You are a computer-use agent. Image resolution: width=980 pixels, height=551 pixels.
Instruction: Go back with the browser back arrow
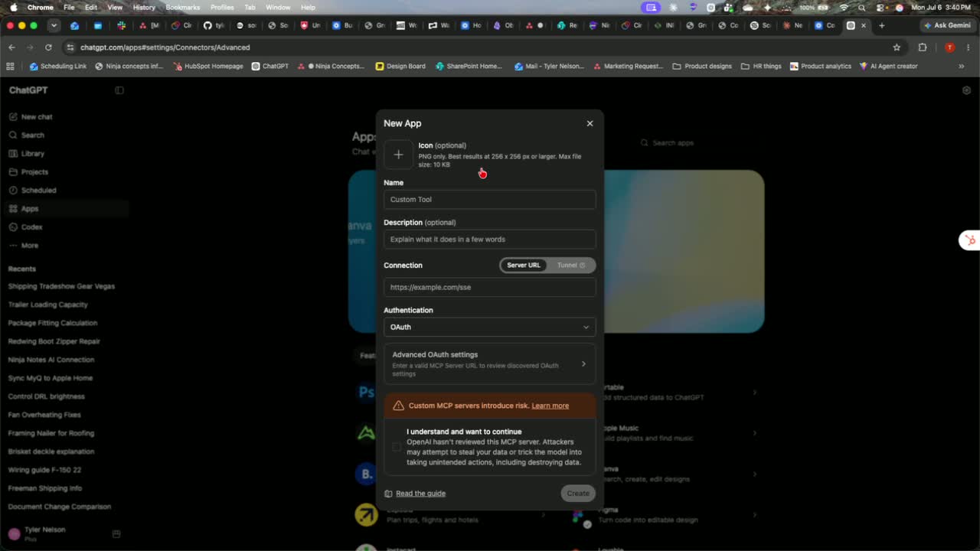pyautogui.click(x=11, y=47)
